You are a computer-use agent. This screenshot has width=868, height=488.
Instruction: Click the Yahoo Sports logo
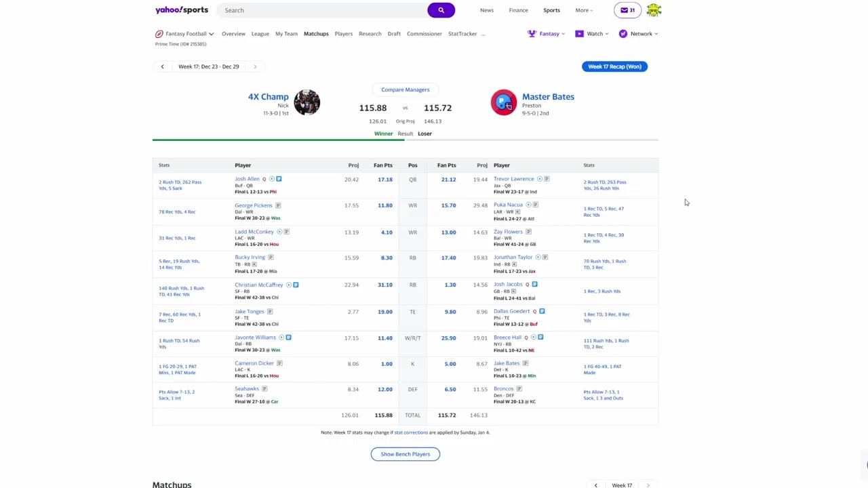[x=182, y=10]
